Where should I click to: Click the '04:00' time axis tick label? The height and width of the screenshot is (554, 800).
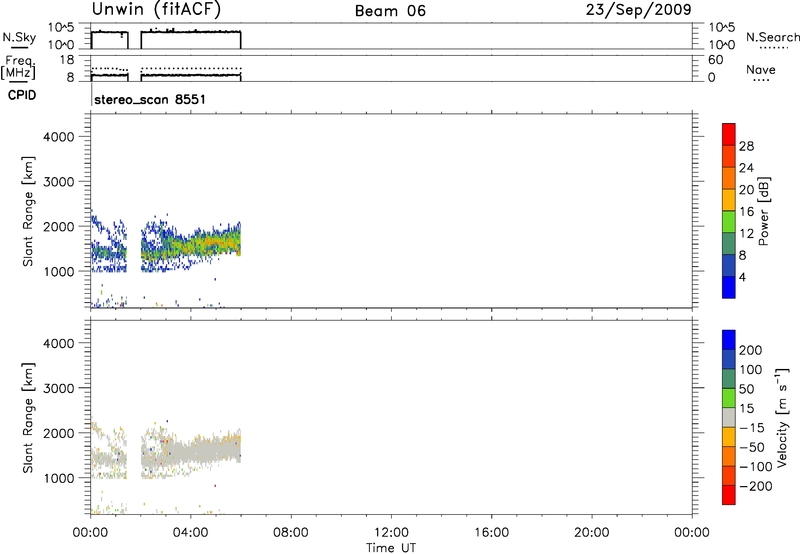(190, 533)
